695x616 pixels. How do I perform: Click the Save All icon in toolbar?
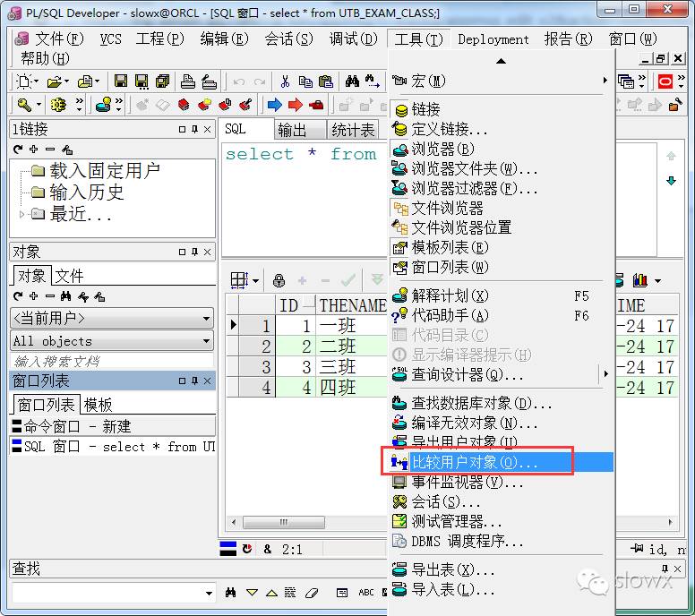[162, 81]
